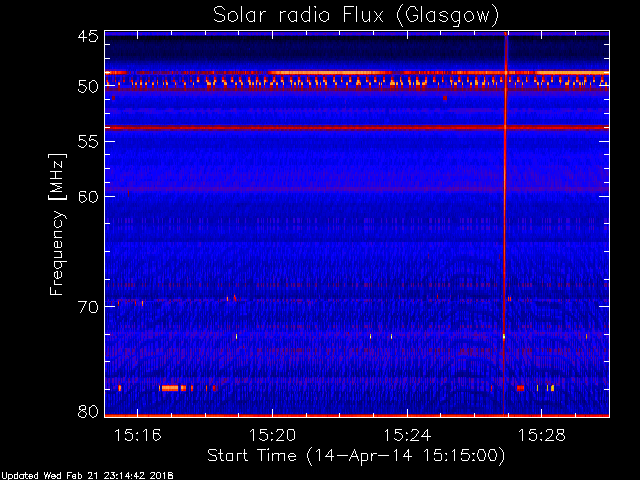Click the 15:20 time tick label
This screenshot has width=640, height=480.
pyautogui.click(x=272, y=436)
